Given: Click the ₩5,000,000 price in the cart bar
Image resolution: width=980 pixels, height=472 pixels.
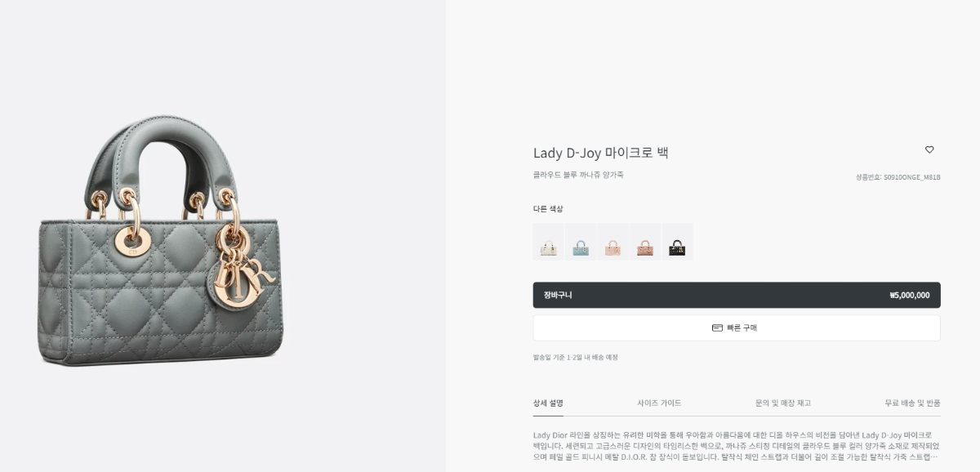Looking at the screenshot, I should click(910, 295).
